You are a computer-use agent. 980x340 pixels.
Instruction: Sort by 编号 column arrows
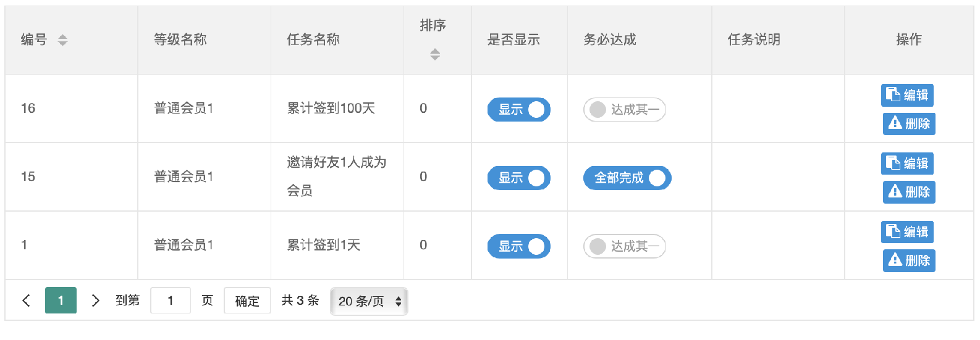click(62, 40)
